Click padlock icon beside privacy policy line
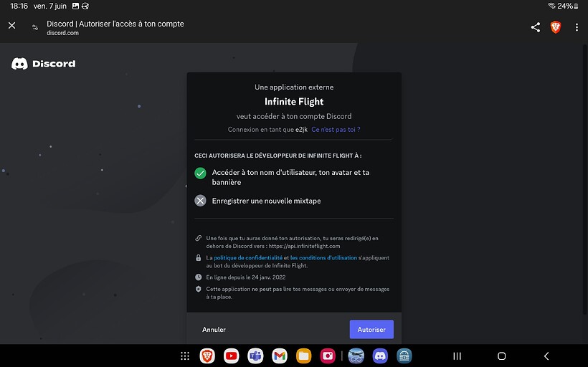The image size is (588, 367). (199, 258)
